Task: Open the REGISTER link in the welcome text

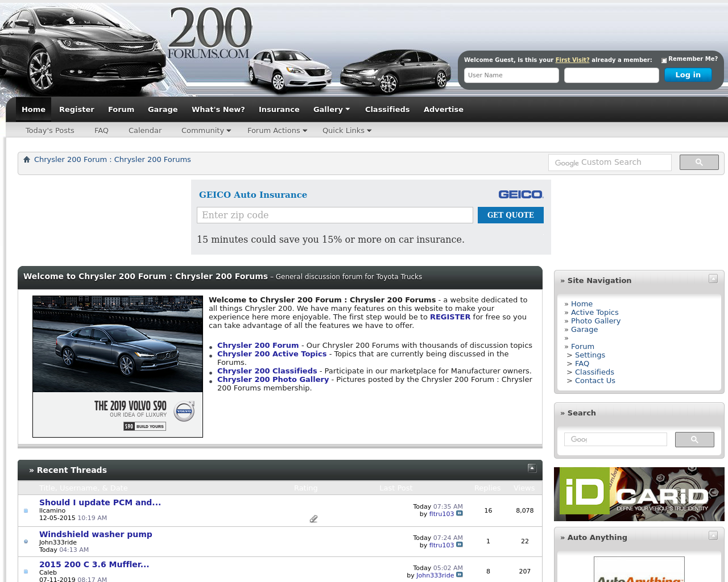Action: tap(450, 317)
